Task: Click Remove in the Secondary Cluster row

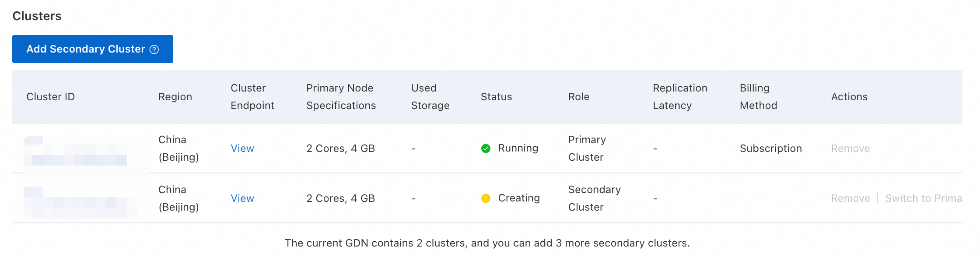Action: point(850,198)
